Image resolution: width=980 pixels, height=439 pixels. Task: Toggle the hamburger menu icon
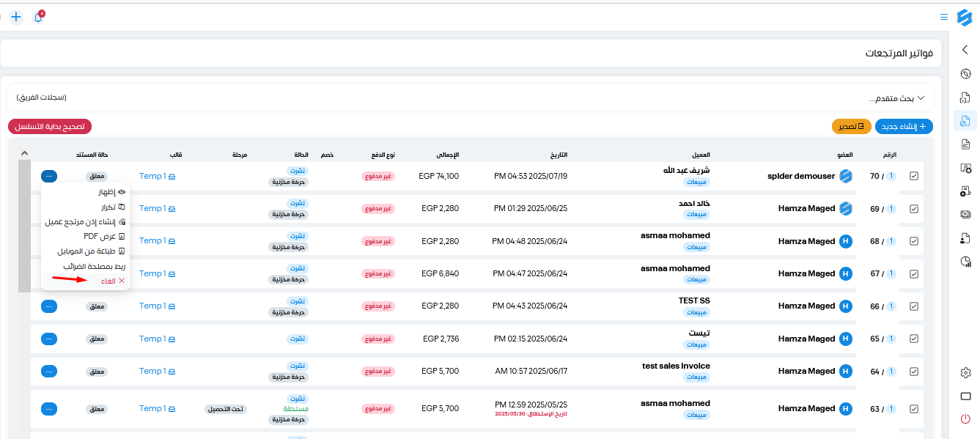(944, 16)
